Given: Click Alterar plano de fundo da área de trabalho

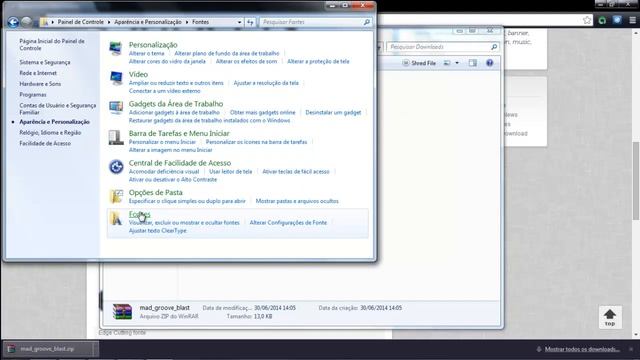Looking at the screenshot, I should [x=227, y=53].
